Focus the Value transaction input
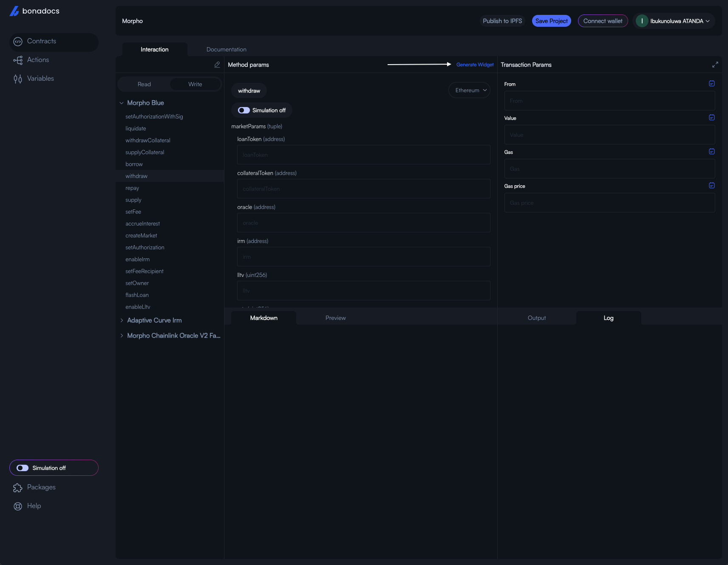The height and width of the screenshot is (565, 728). pos(609,135)
